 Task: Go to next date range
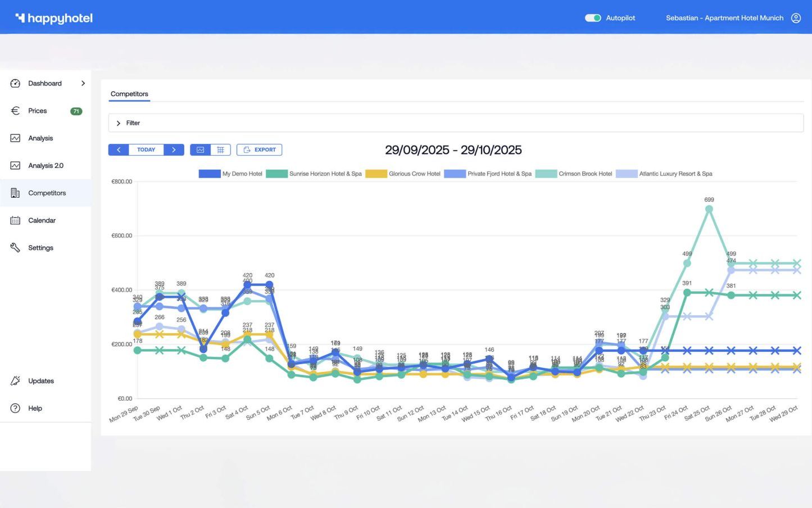pyautogui.click(x=174, y=150)
